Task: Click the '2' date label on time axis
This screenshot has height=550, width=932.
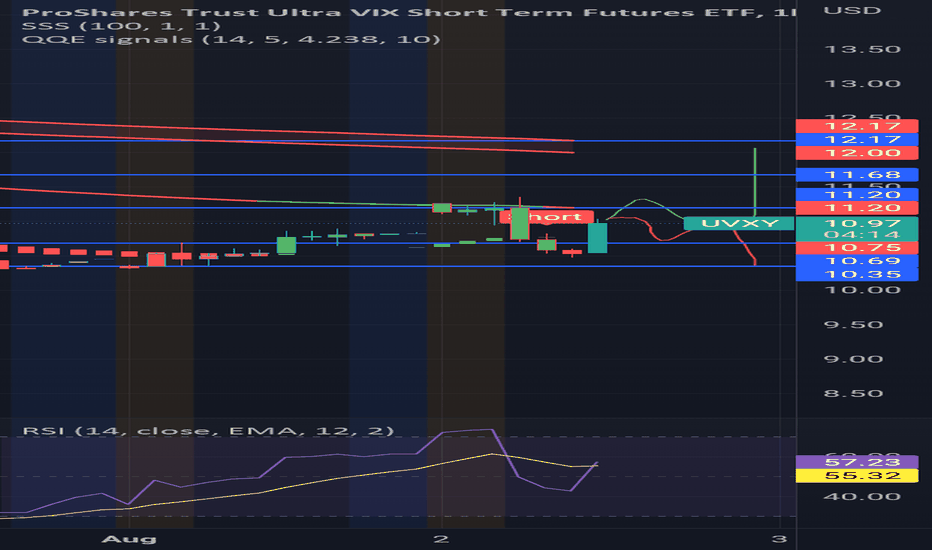Action: pos(440,539)
